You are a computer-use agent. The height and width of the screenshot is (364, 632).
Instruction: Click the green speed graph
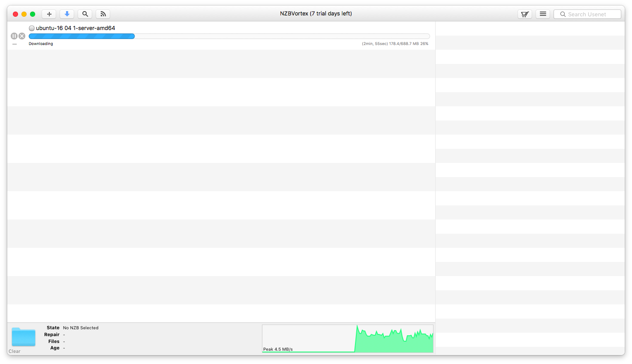point(348,339)
